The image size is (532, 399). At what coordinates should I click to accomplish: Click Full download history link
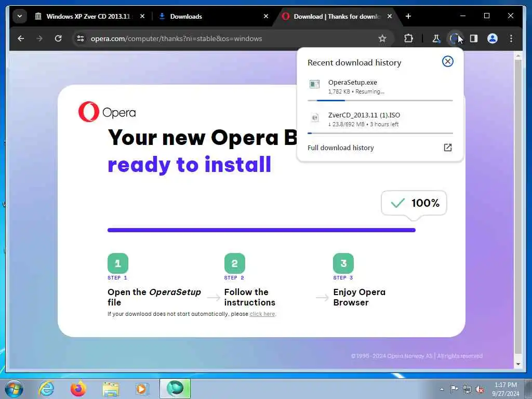pos(341,148)
